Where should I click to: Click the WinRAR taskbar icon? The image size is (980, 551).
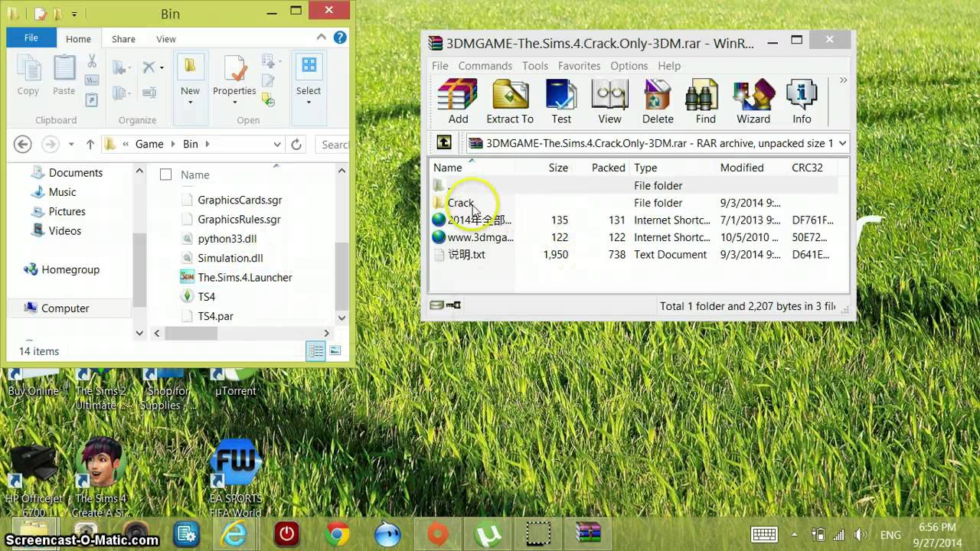coord(588,533)
